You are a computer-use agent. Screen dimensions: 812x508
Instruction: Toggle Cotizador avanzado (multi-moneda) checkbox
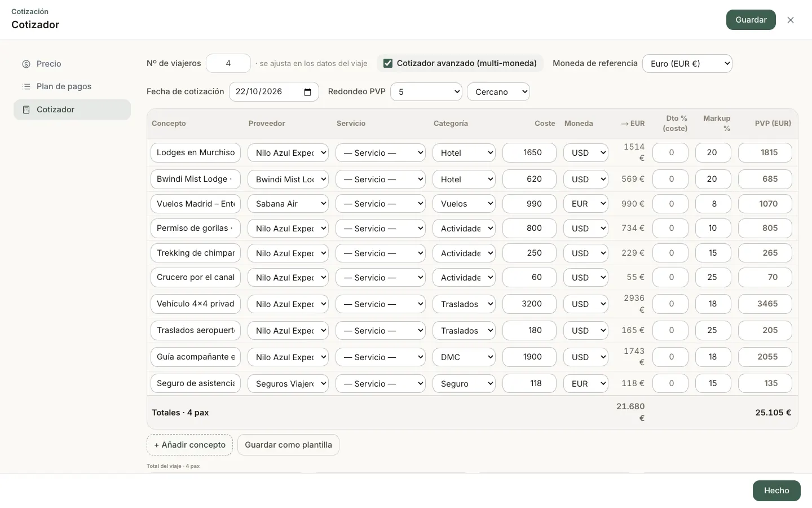(x=388, y=63)
